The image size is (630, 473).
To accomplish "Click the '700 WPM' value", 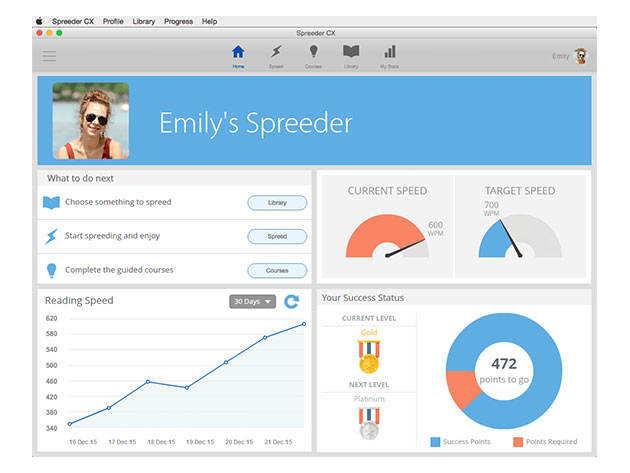I will [491, 208].
